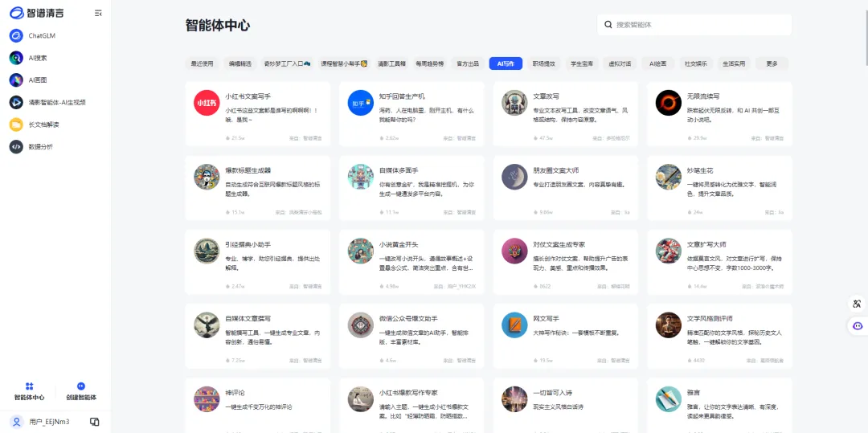
Task: Open the 引经据典小助手 card title
Action: (248, 244)
